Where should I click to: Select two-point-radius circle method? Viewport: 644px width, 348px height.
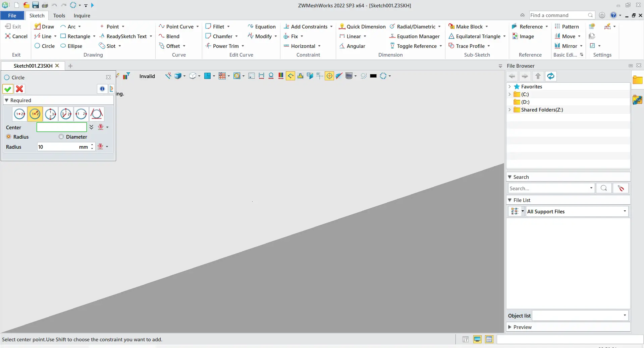[x=66, y=114]
